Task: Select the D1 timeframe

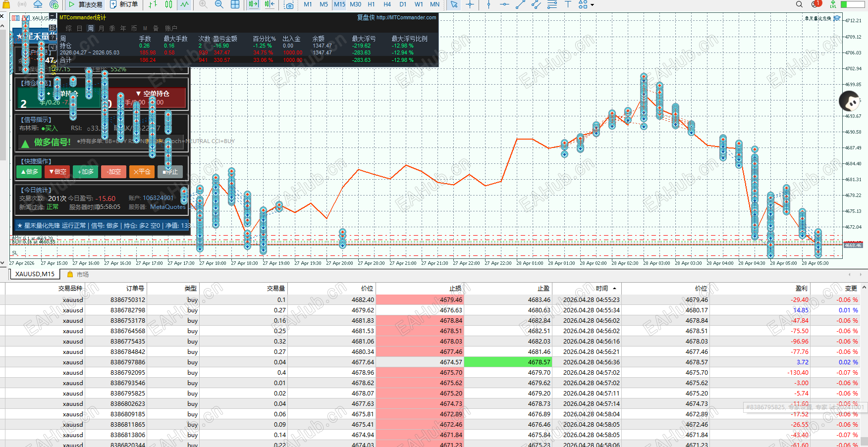Action: [403, 4]
